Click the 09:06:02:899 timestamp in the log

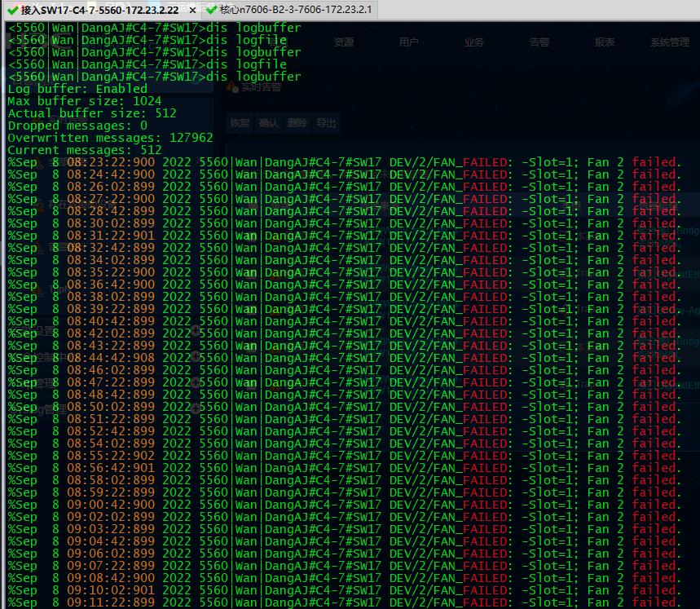(x=111, y=554)
